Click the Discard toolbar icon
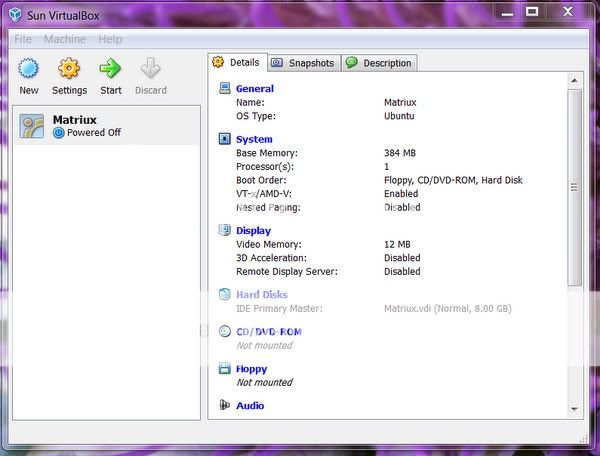 [x=150, y=68]
